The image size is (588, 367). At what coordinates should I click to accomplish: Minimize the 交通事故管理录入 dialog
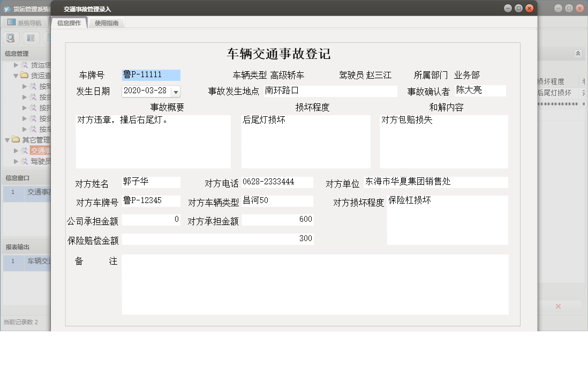(x=508, y=8)
